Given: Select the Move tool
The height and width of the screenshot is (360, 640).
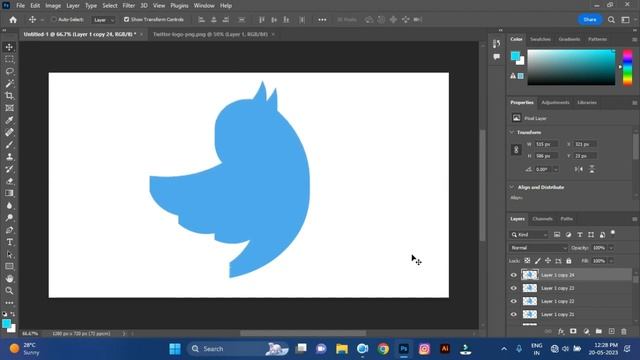Looking at the screenshot, I should 9,47.
